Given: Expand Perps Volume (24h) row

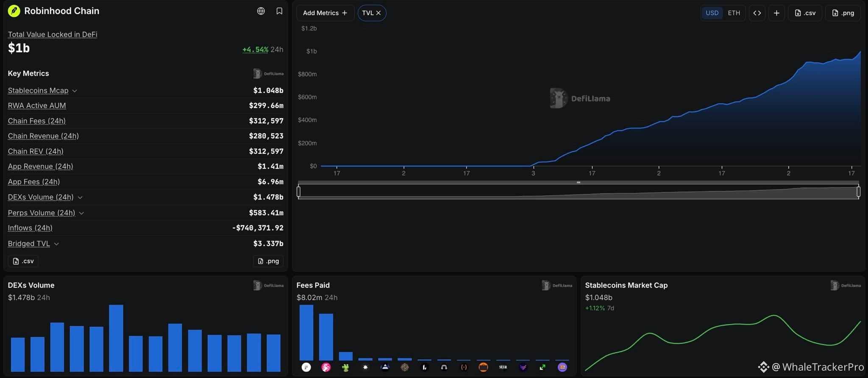Looking at the screenshot, I should (x=81, y=213).
